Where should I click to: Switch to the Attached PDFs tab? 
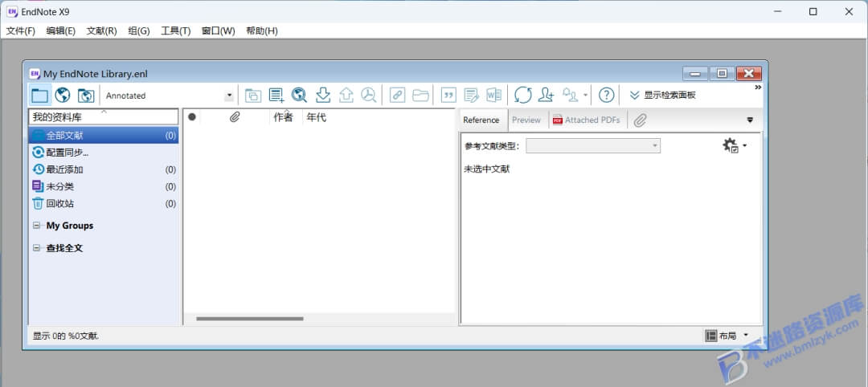[587, 120]
